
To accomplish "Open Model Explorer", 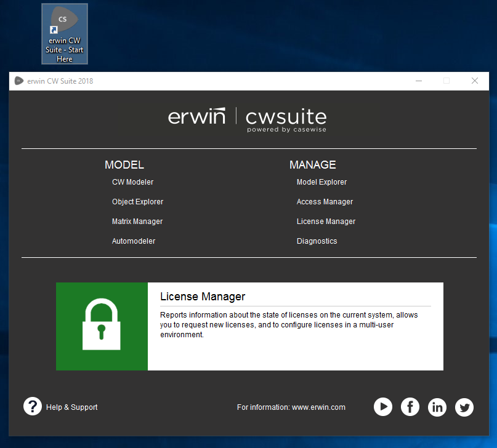I will click(321, 182).
